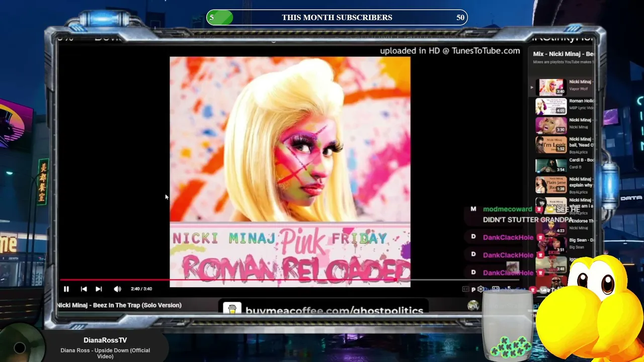Screen dimensions: 644x362
Task: Go to the previous video
Action: [x=84, y=289]
